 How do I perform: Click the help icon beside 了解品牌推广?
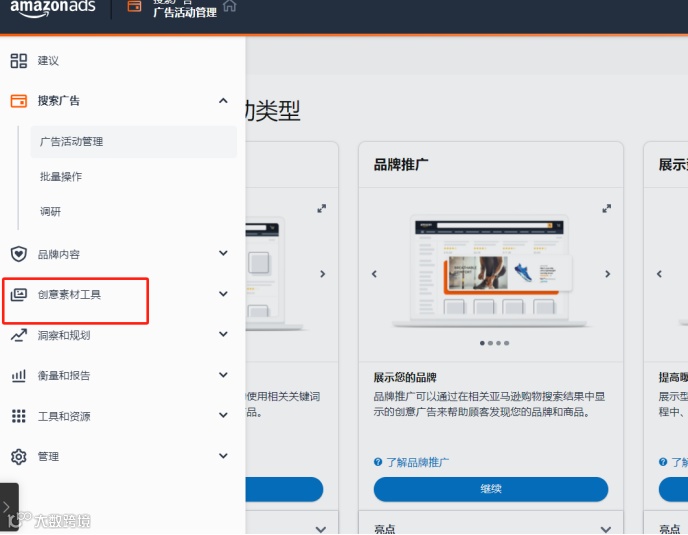point(378,462)
